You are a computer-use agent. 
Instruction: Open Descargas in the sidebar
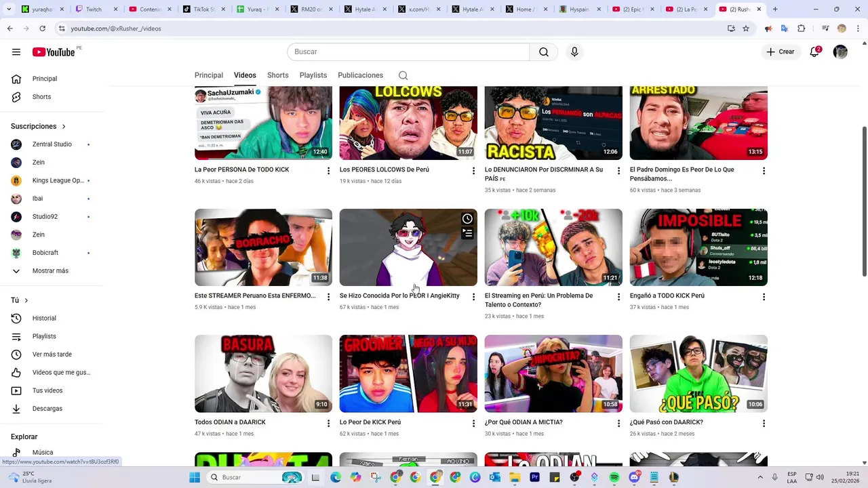47,409
